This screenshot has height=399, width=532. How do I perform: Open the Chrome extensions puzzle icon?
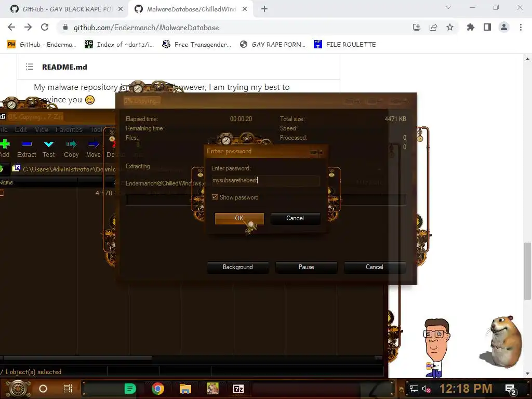(x=471, y=27)
